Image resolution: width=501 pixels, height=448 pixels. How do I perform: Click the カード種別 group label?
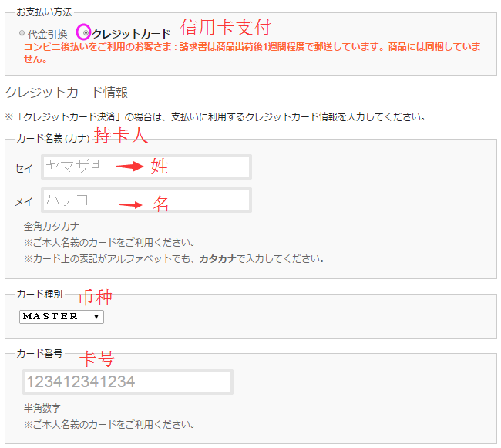pyautogui.click(x=39, y=295)
